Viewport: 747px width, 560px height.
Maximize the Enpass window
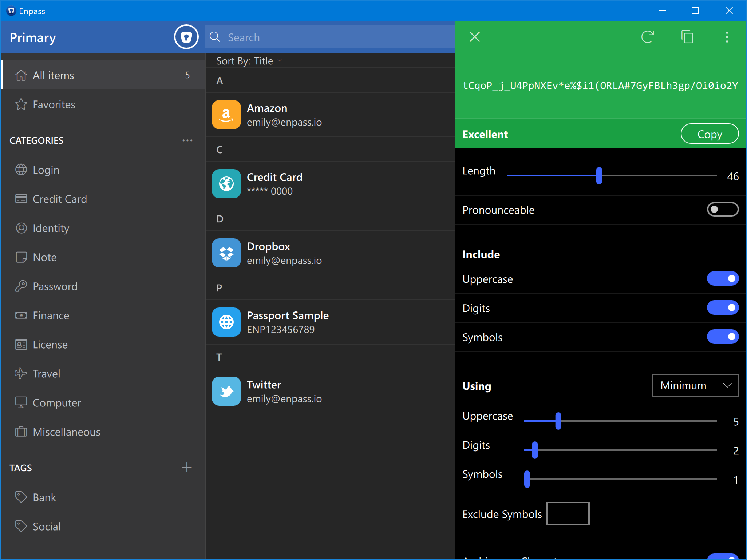point(695,11)
